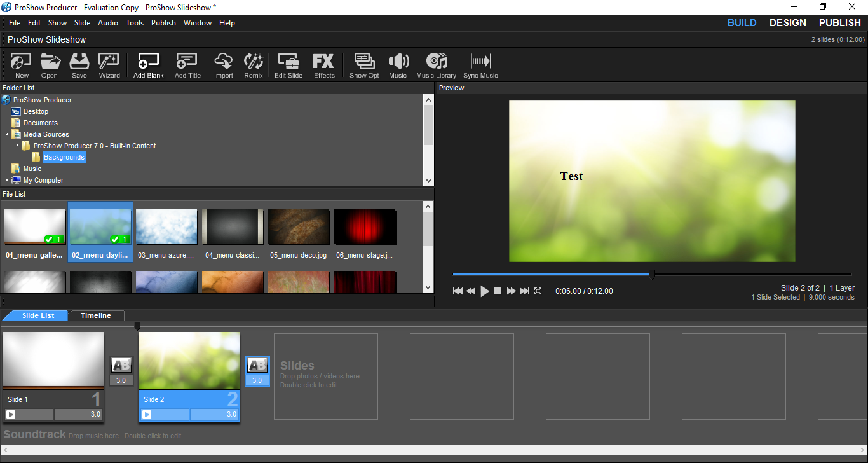Open the Music Library
This screenshot has width=868, height=463.
[437, 66]
